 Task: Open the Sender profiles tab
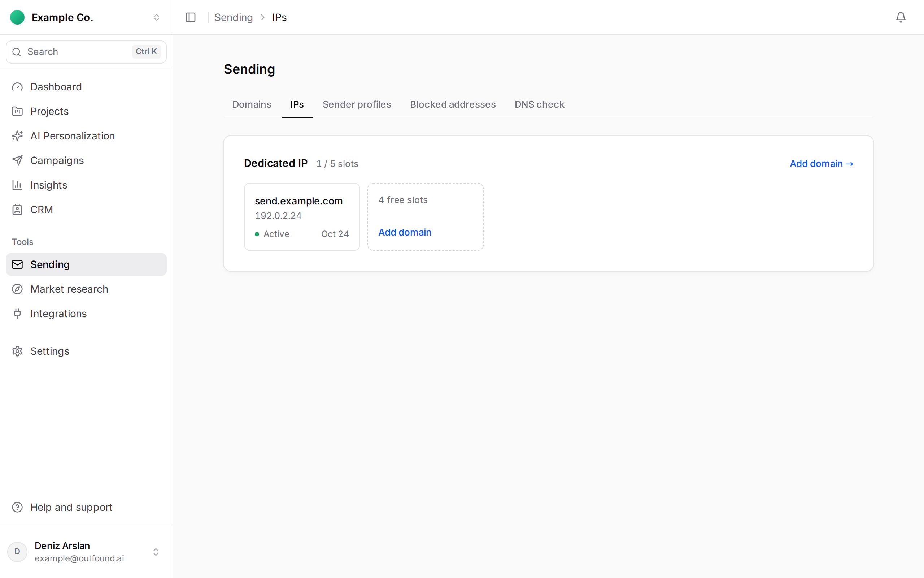pos(357,104)
